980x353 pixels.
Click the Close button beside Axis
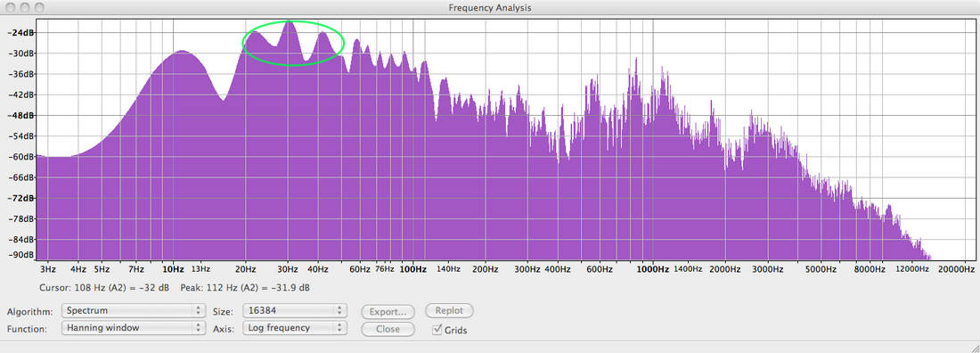pos(388,329)
